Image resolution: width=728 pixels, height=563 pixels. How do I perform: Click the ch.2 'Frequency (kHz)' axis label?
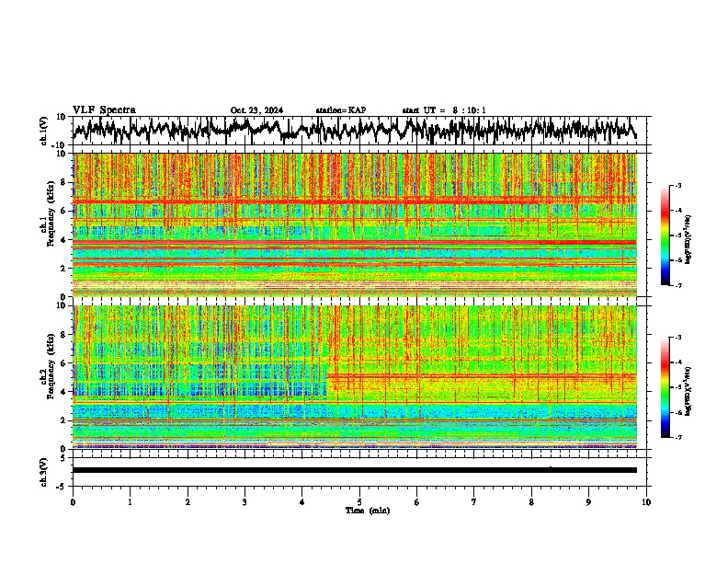coord(51,366)
